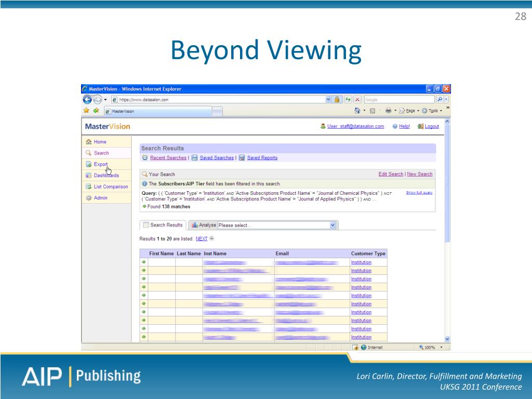This screenshot has width=532, height=399.
Task: Open the User staff@datasalon.com link
Action: point(355,126)
